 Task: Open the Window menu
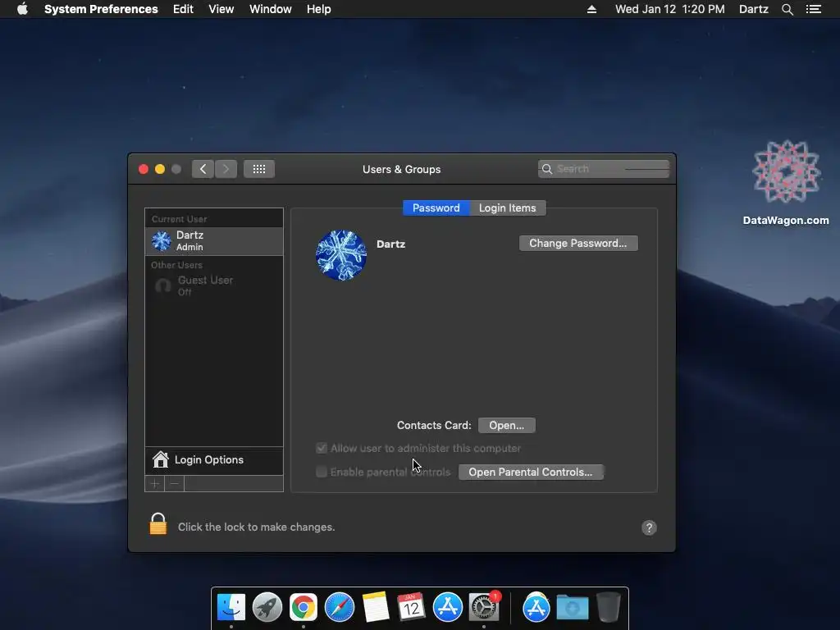tap(271, 9)
